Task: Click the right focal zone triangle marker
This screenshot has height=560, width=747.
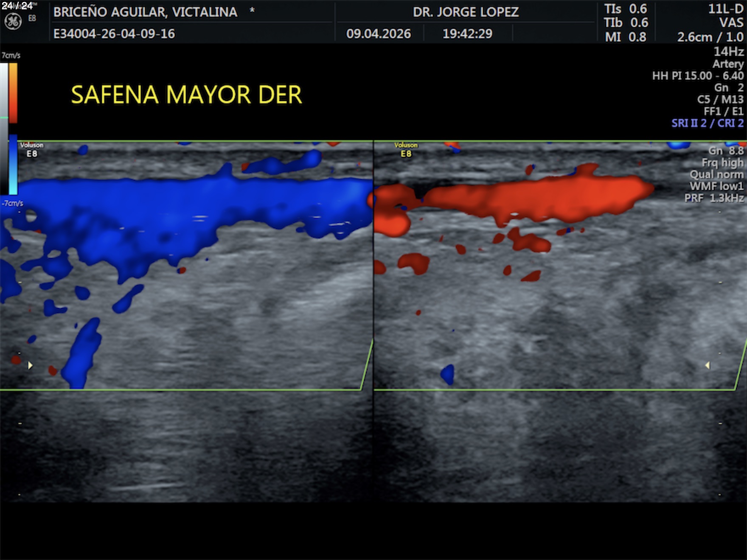Action: [x=708, y=365]
